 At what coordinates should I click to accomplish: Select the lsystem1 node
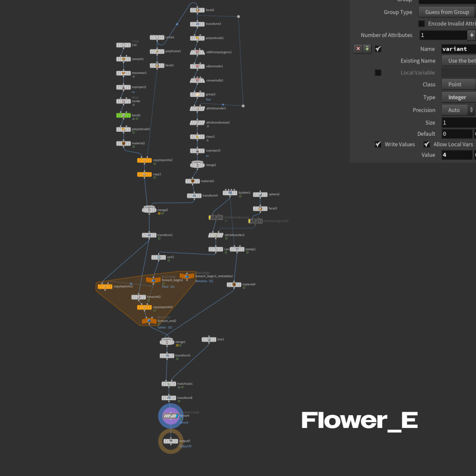tap(230, 193)
